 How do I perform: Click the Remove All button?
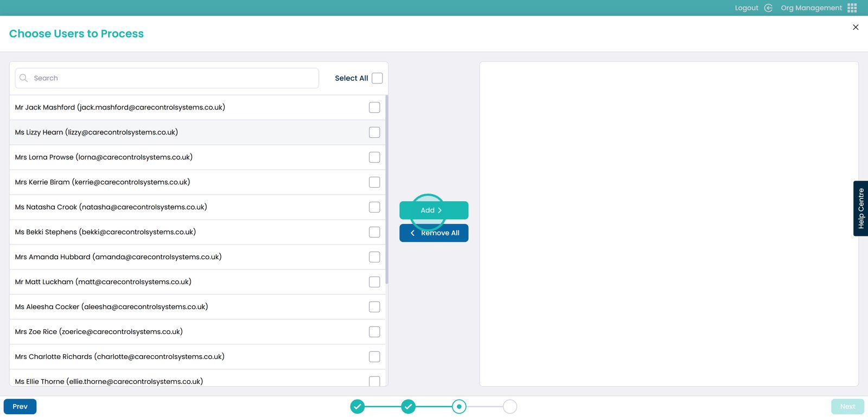[x=434, y=233]
